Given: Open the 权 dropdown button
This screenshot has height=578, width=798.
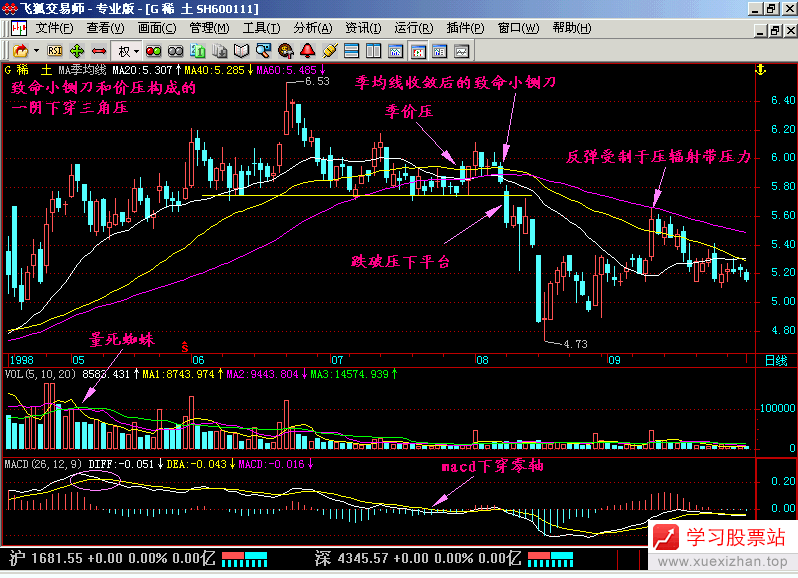Looking at the screenshot, I should point(128,51).
